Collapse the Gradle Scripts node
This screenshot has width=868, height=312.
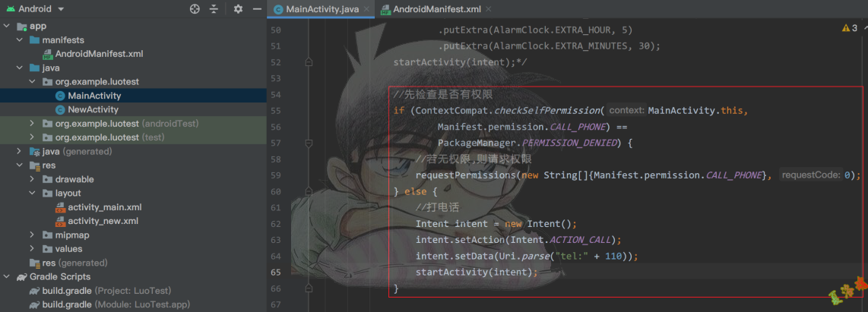7,276
